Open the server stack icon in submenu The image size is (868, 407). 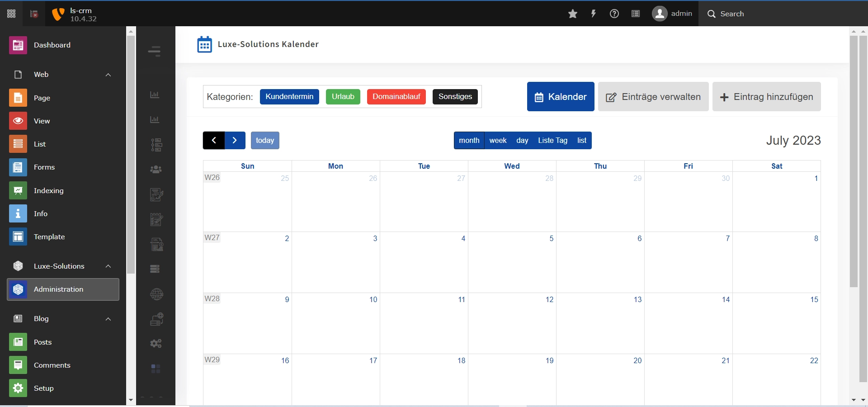click(155, 269)
